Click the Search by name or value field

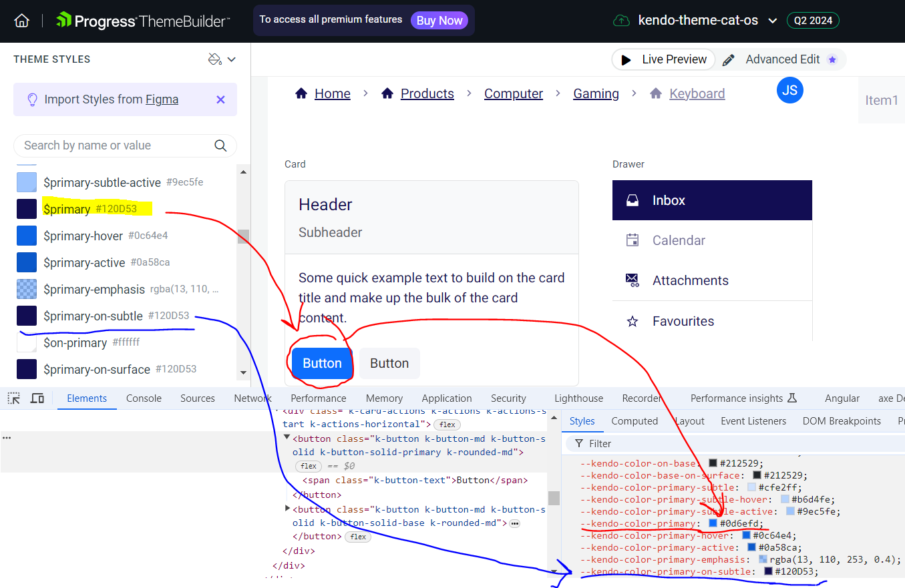tap(114, 145)
